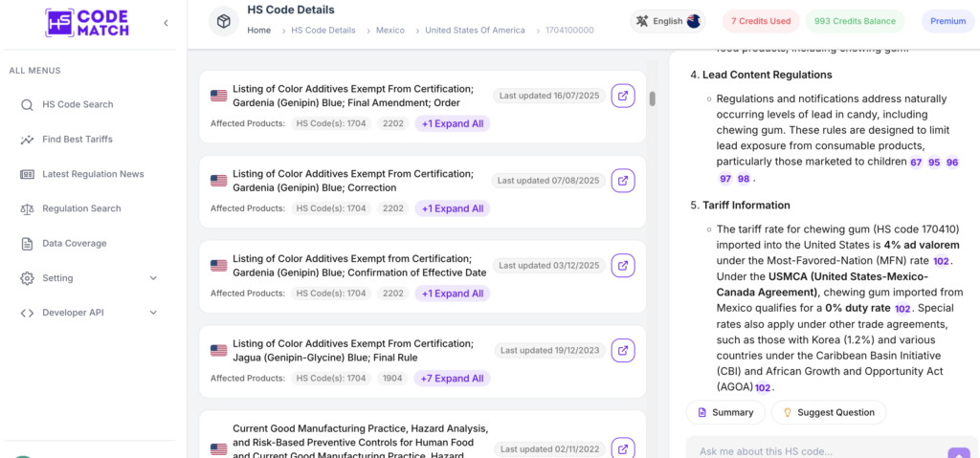Click 2202 tag on Final Amendment; Order card
This screenshot has width=980, height=458.
[x=392, y=123]
